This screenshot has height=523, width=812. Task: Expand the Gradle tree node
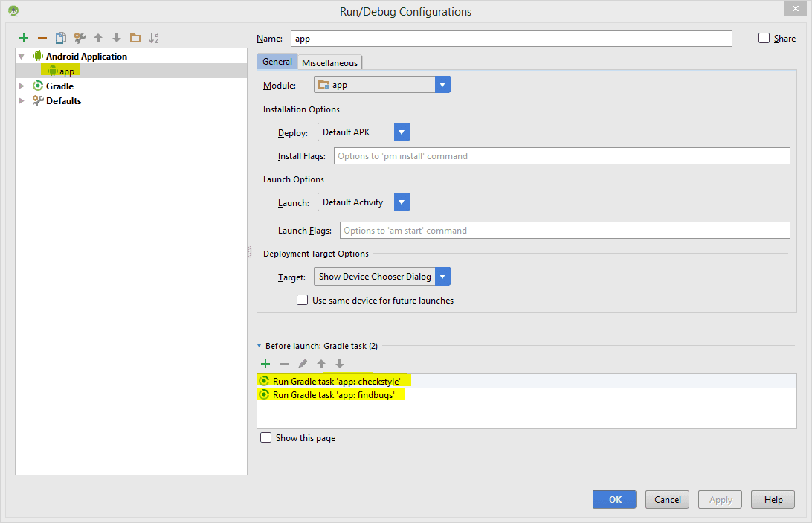pyautogui.click(x=22, y=86)
